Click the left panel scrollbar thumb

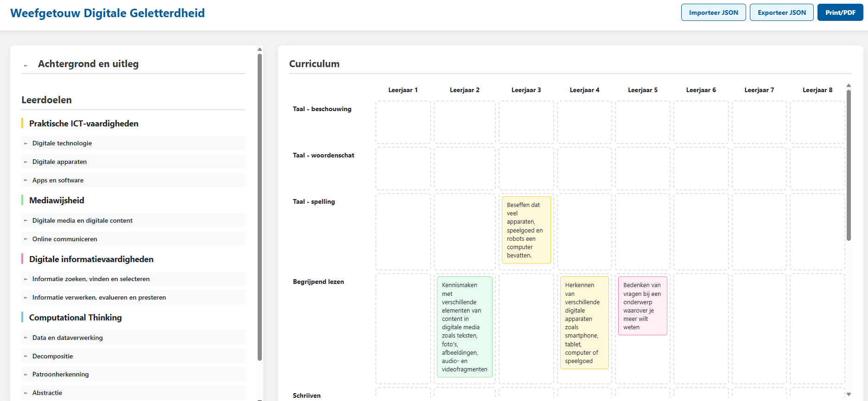(x=260, y=207)
